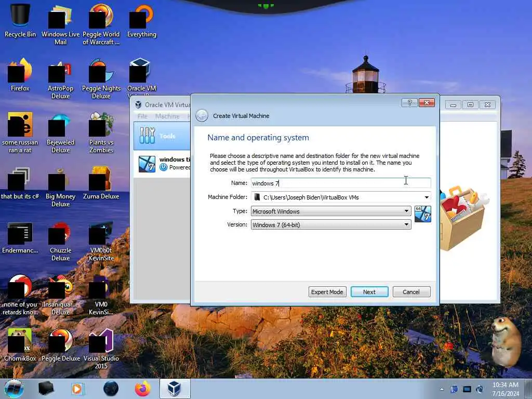Minimize the VirtualBox Manager window
This screenshot has width=532, height=399.
453,105
